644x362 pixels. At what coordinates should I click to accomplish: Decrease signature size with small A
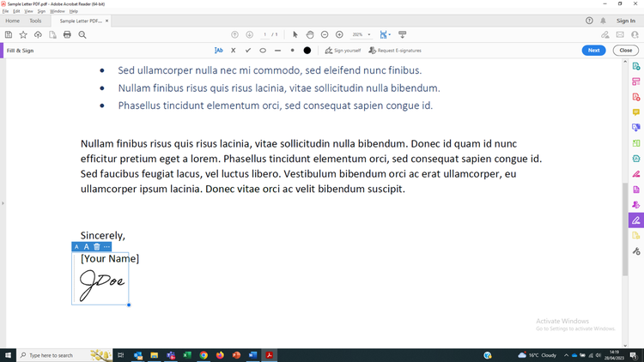tap(76, 247)
